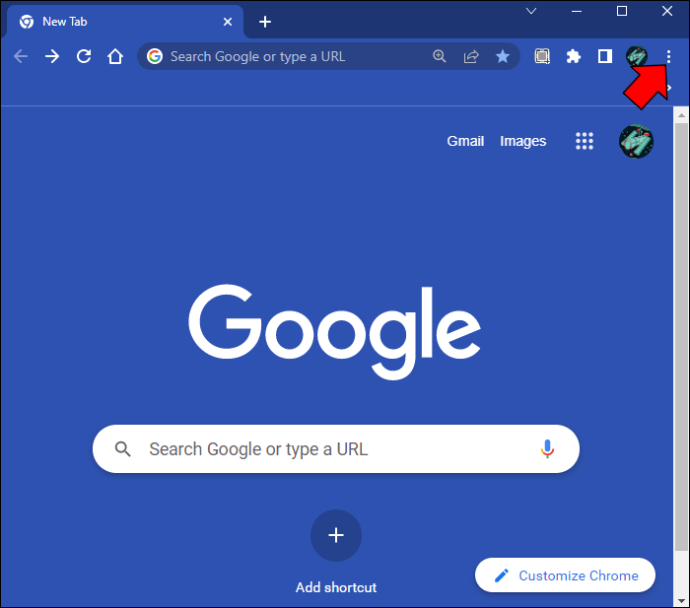
Task: Open the Google apps grid icon
Action: pyautogui.click(x=584, y=141)
